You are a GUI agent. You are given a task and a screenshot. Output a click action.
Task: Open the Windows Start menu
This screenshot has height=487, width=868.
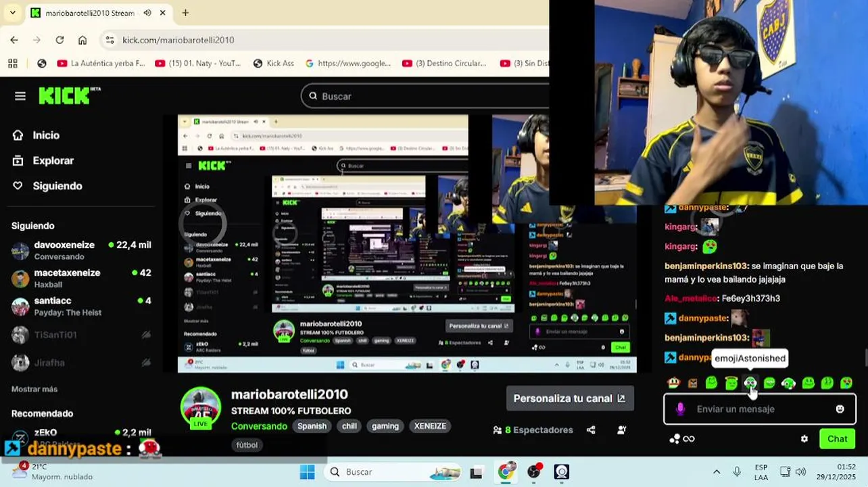[x=307, y=472]
